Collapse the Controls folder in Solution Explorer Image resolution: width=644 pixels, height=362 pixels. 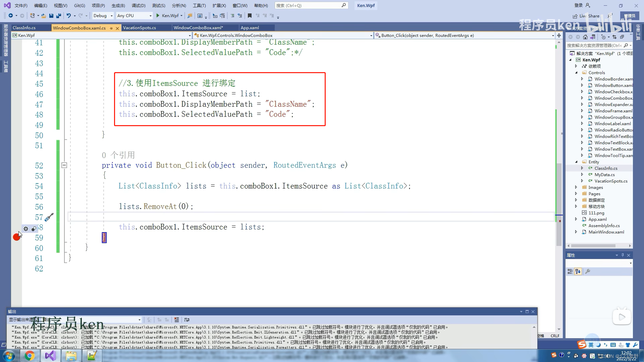(577, 72)
